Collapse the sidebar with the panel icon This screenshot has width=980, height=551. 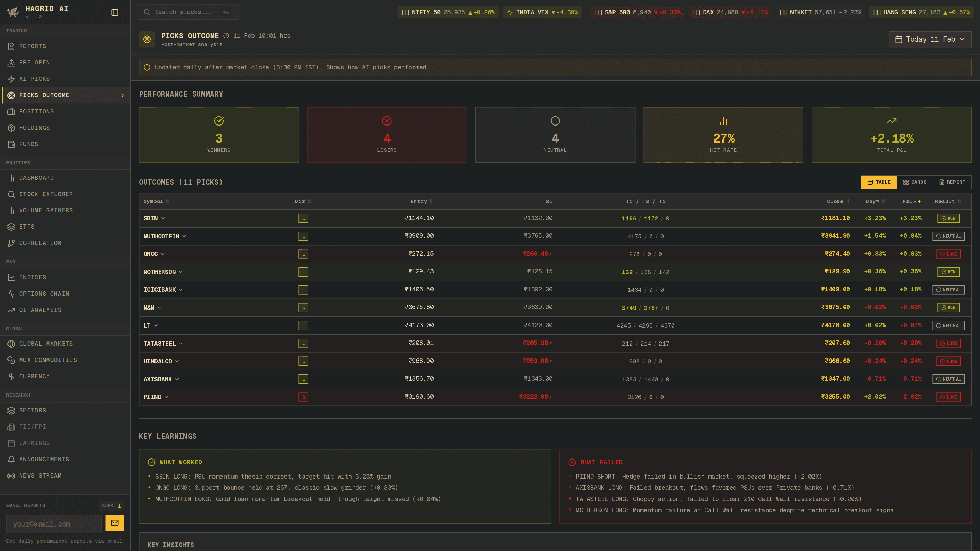[x=115, y=12]
